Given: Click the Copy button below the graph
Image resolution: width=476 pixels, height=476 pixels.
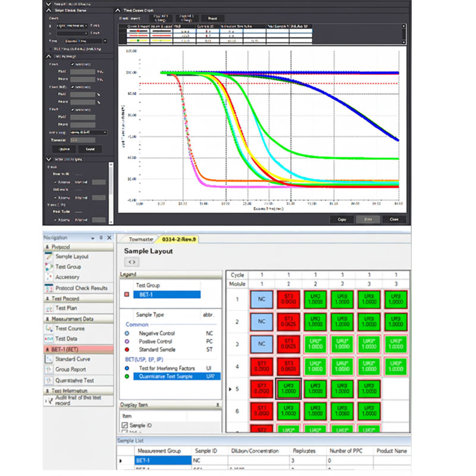Looking at the screenshot, I should point(342,219).
